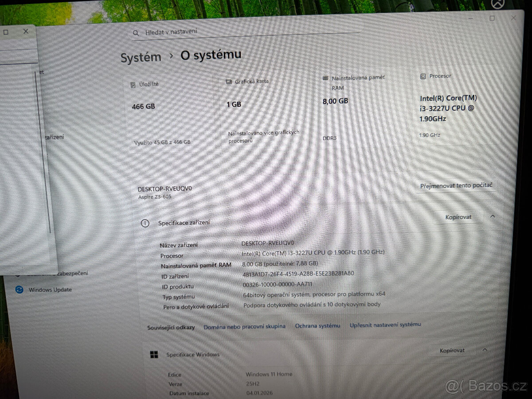Viewport: 532px width, 399px height.
Task: Click the Nainstalovaná paměť RAM icon
Action: [326, 78]
